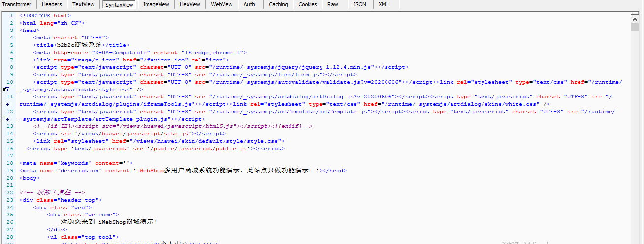644x244 pixels.
Task: Click the <head> tag on line 3
Action: coord(30,30)
